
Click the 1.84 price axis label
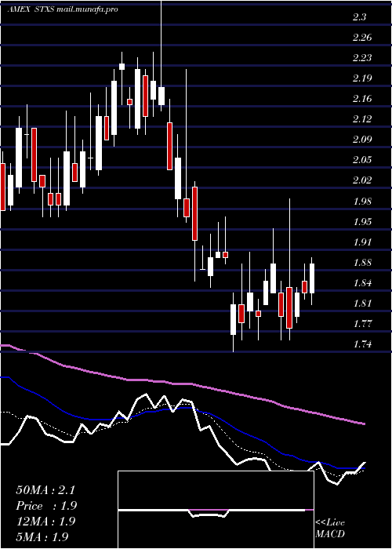click(x=362, y=282)
